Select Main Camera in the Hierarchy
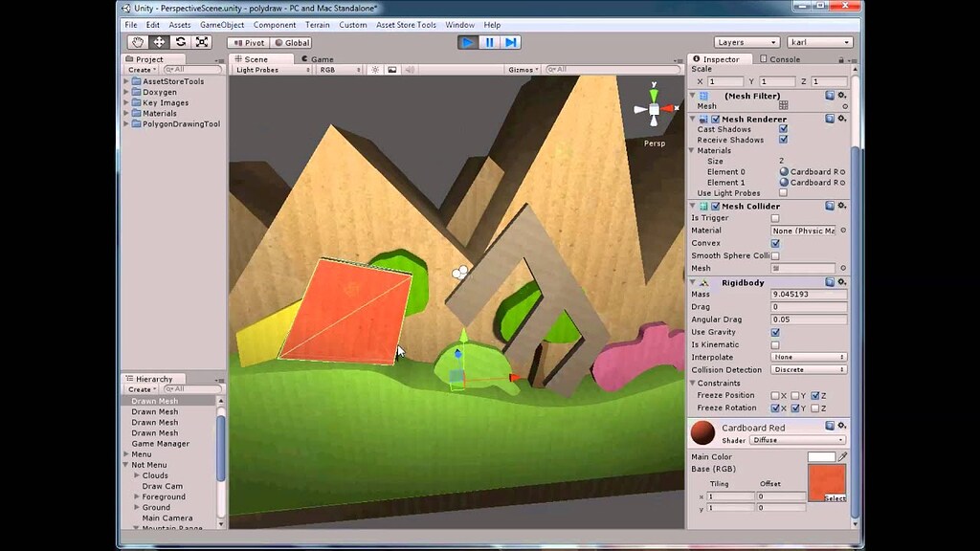The width and height of the screenshot is (980, 551). 169,518
